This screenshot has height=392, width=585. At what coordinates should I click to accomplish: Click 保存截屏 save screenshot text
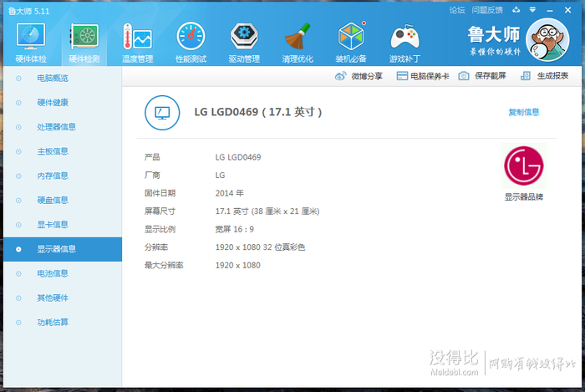[x=491, y=76]
